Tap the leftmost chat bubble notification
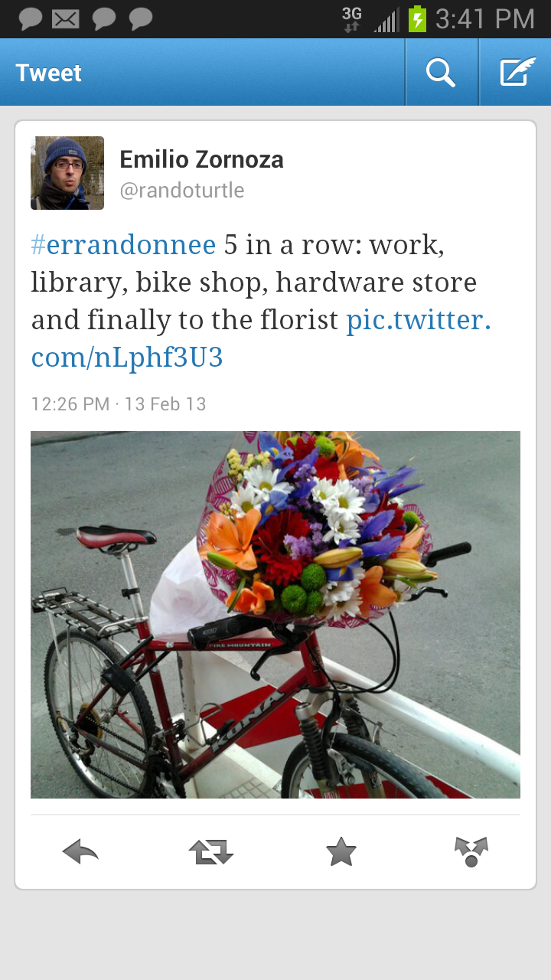The height and width of the screenshot is (980, 551). tap(31, 19)
